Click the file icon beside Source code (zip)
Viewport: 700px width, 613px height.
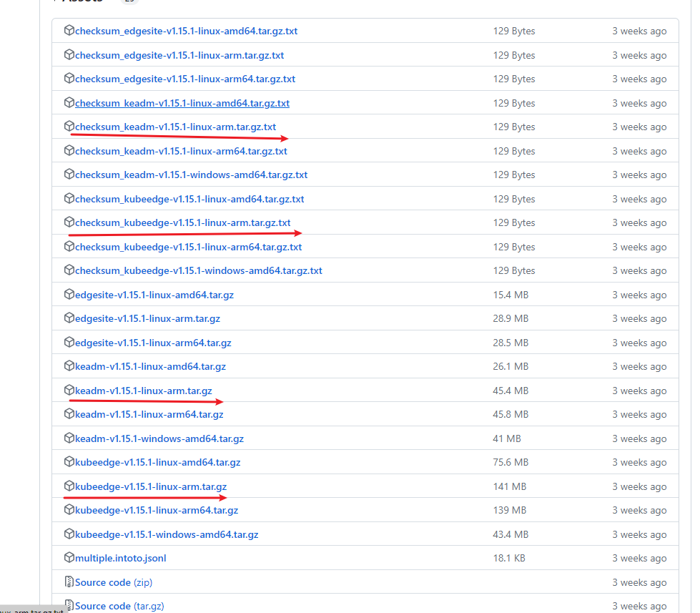69,582
